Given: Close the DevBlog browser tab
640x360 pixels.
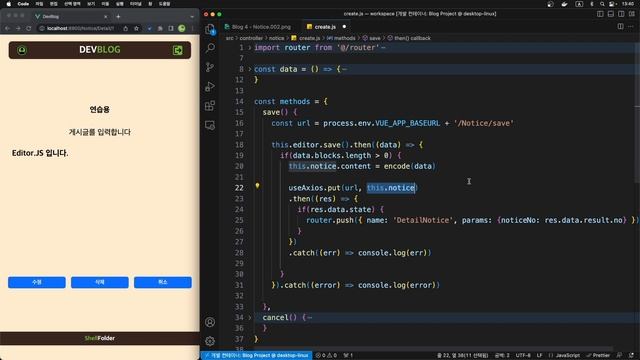Looking at the screenshot, I should tap(105, 17).
